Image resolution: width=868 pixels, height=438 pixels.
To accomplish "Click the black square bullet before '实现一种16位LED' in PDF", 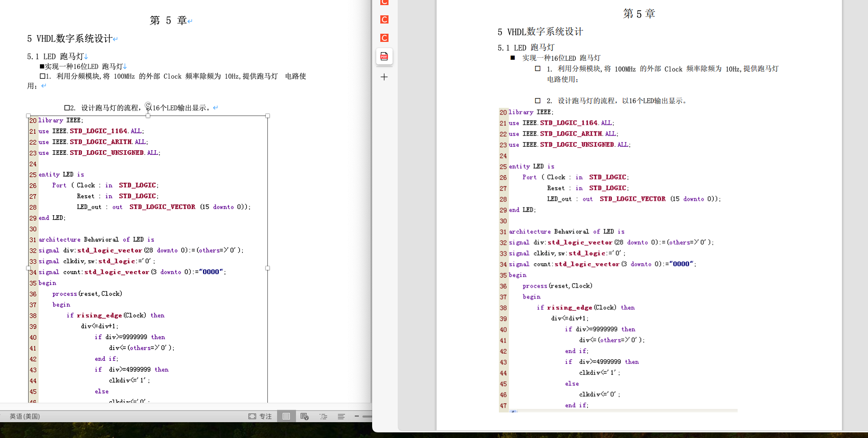I will (x=513, y=58).
